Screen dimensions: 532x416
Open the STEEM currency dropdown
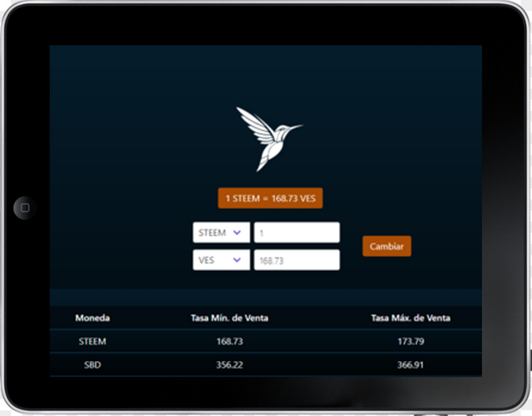coord(221,233)
